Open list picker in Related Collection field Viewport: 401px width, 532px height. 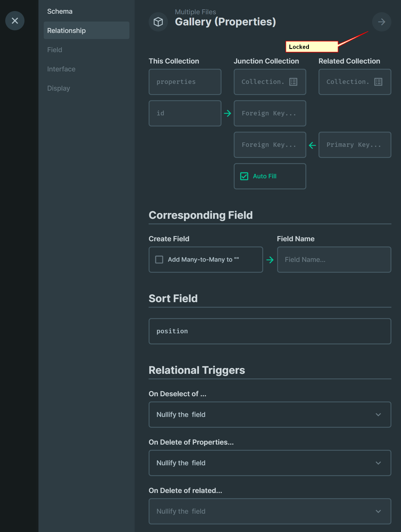coord(378,82)
